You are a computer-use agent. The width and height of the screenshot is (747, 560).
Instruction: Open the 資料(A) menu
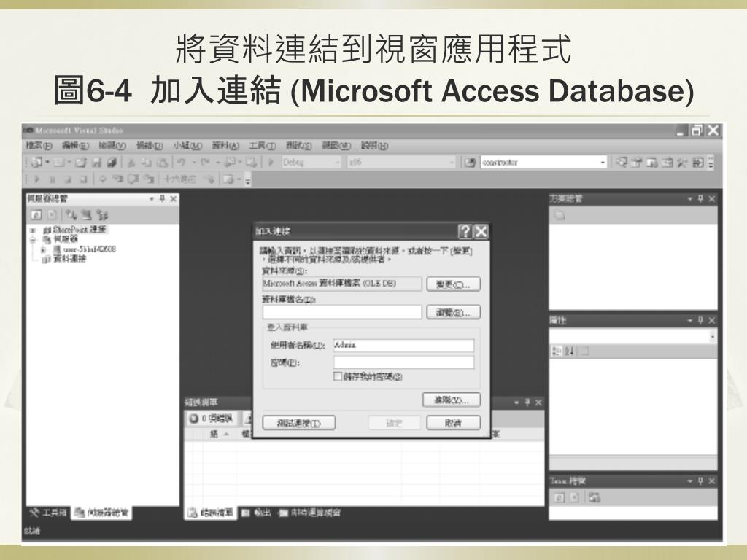225,146
